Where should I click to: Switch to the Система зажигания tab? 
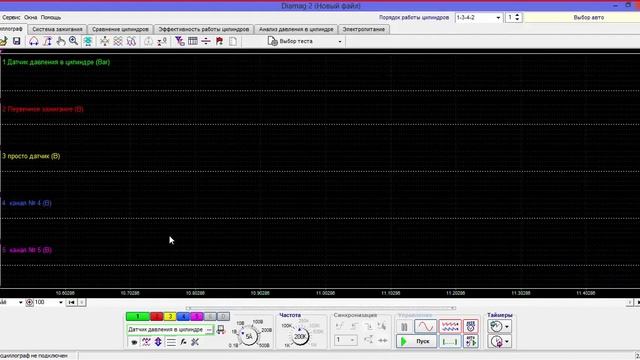57,29
